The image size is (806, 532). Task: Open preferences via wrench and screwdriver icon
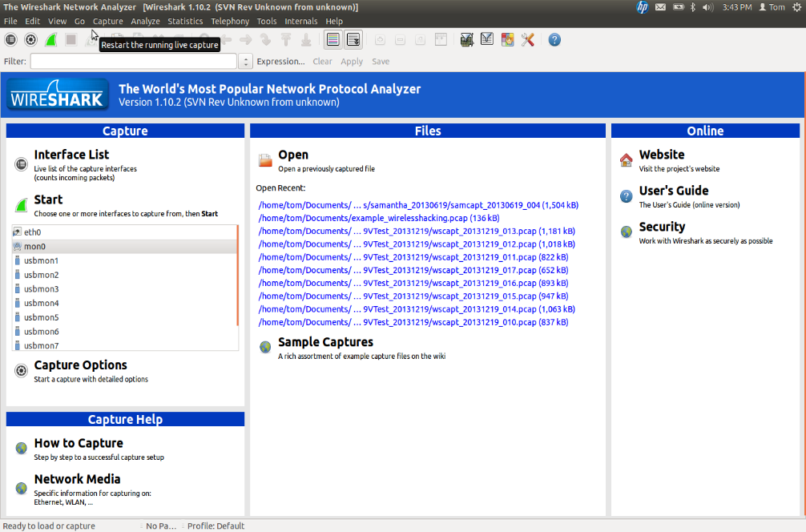(527, 39)
